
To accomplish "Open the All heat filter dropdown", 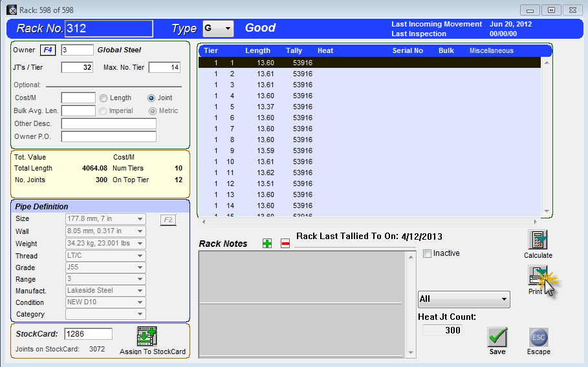I will [x=503, y=299].
